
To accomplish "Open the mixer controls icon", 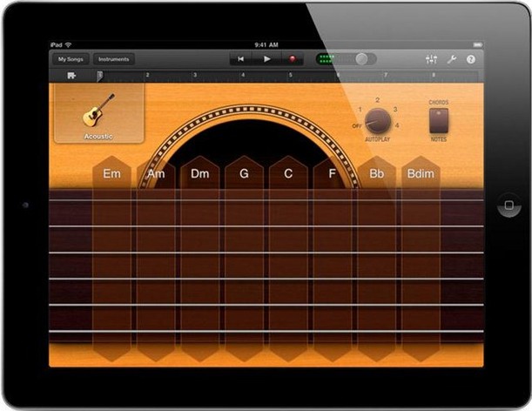I will [431, 60].
